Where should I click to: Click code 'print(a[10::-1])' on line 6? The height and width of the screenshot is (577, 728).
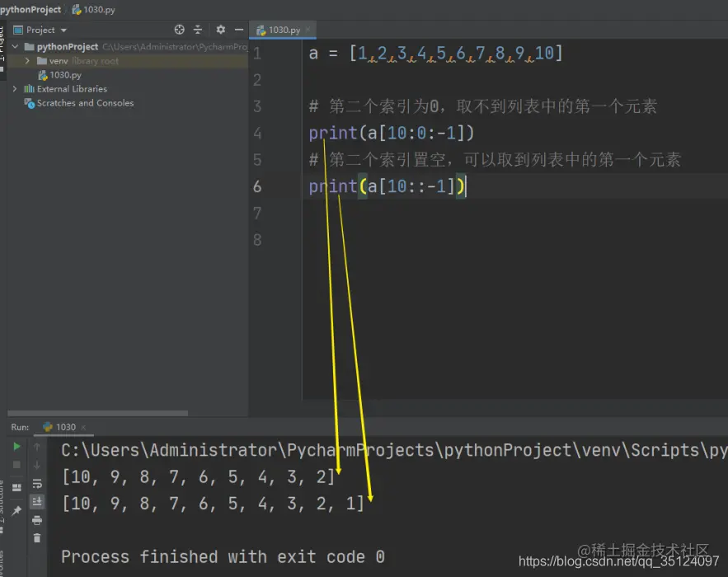point(387,186)
